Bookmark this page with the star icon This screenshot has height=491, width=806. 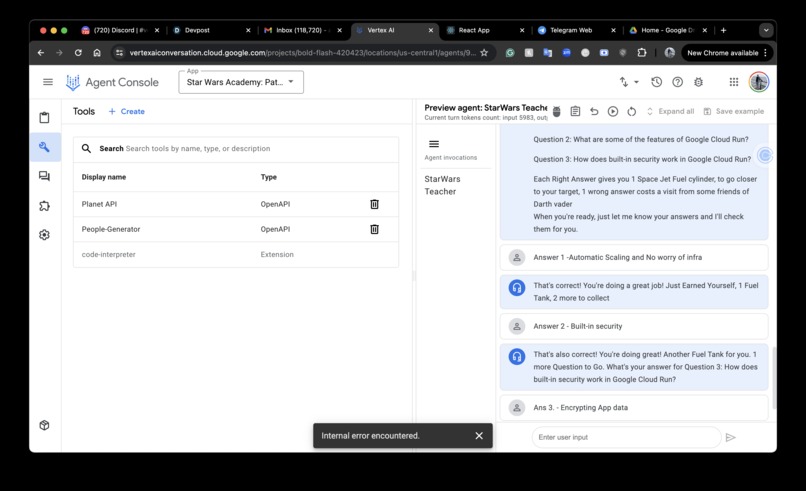click(x=484, y=53)
